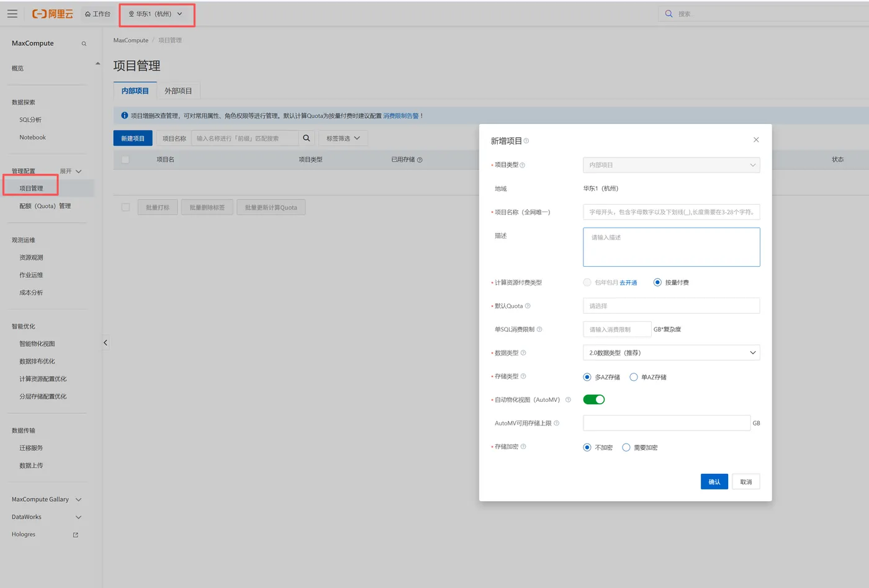This screenshot has height=588, width=869.
Task: Click the help icon beside 已用存储 column
Action: coord(420,160)
